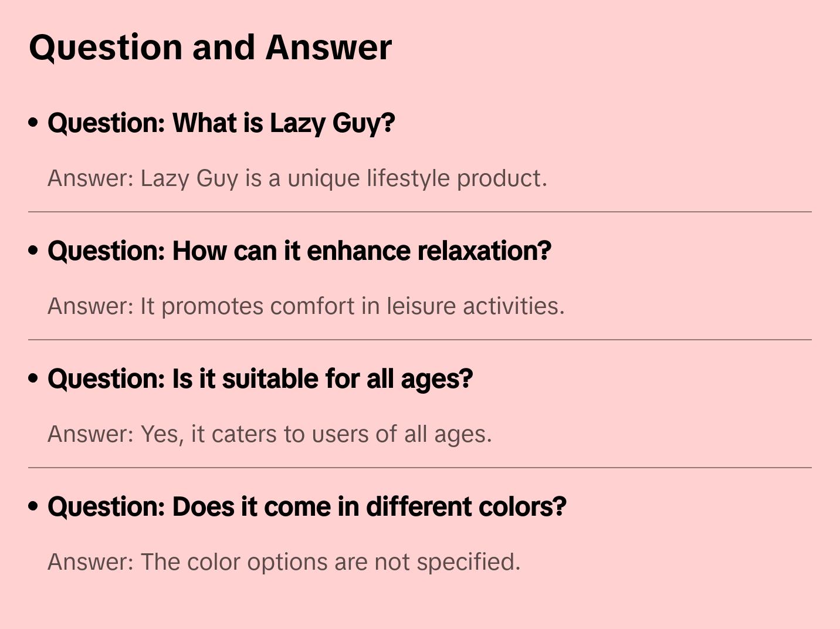The height and width of the screenshot is (629, 840).
Task: Select the 'promotes comfort in leisure activities' answer
Action: [x=352, y=306]
